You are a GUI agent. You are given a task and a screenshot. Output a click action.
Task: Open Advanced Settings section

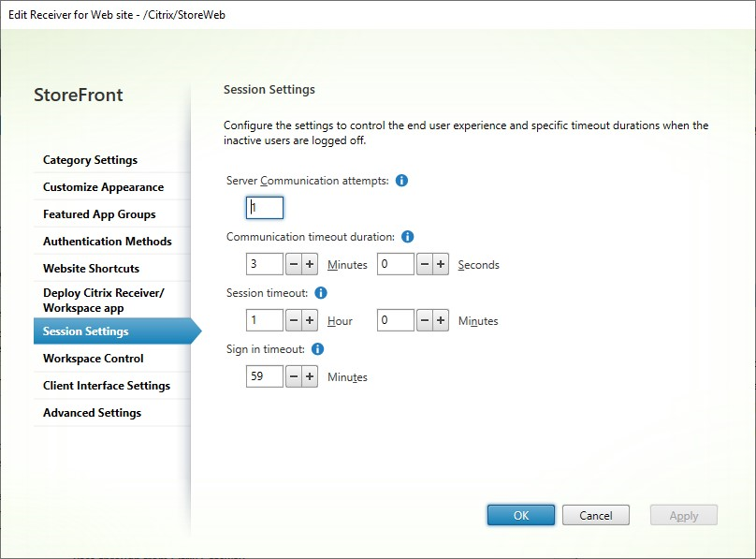click(92, 413)
